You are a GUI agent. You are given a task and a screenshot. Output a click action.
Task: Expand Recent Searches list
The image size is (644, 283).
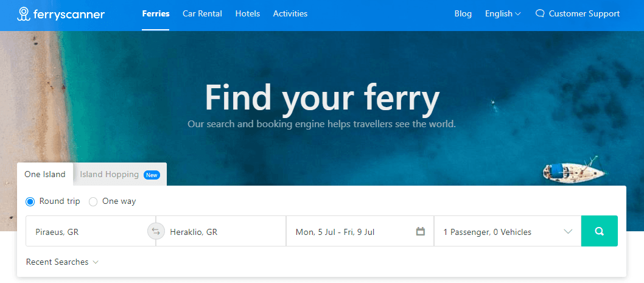[62, 262]
